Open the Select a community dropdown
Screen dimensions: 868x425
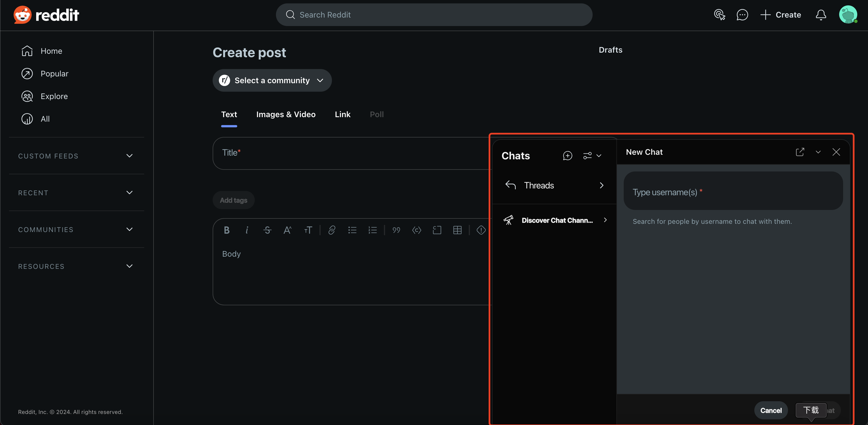coord(272,80)
